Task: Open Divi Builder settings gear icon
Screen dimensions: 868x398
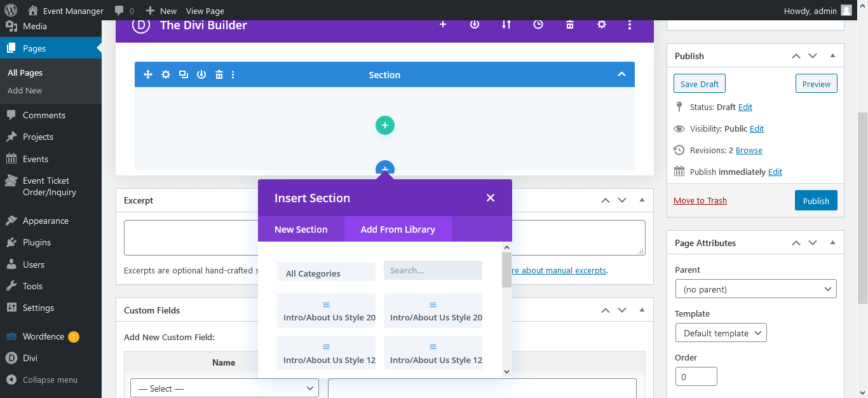Action: point(602,24)
